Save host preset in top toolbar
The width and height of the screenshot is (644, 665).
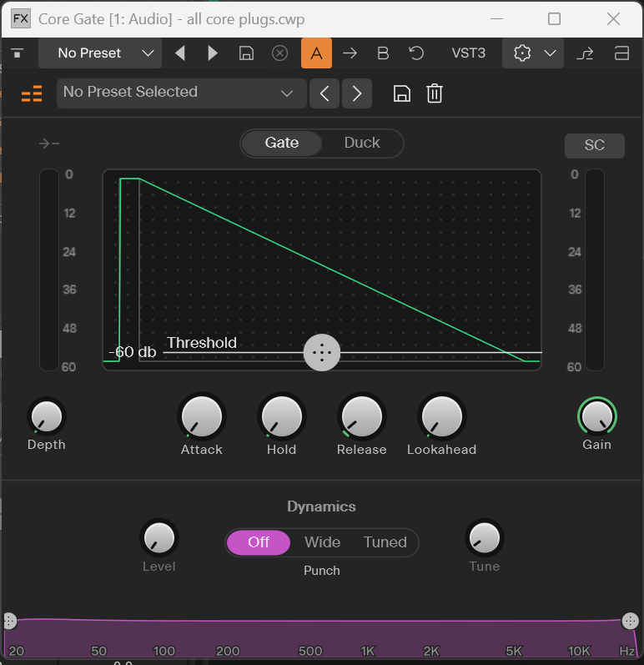(246, 53)
